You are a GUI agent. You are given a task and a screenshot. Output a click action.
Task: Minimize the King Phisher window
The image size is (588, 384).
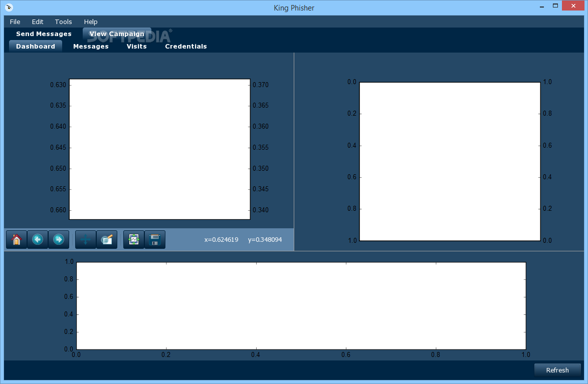coord(542,7)
